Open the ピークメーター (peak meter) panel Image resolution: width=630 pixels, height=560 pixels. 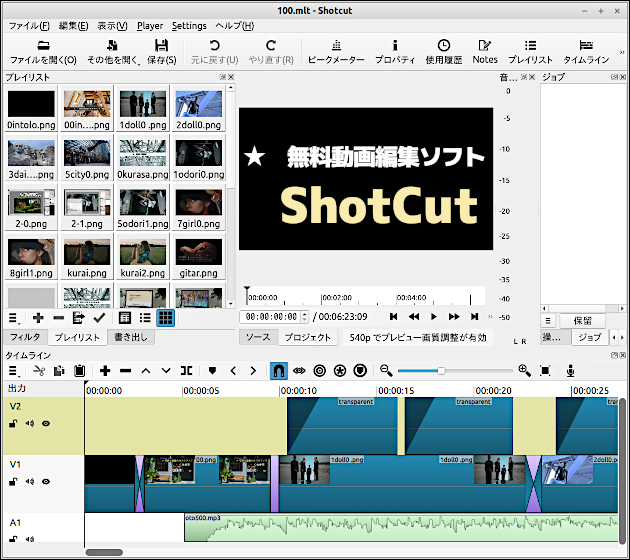[336, 51]
